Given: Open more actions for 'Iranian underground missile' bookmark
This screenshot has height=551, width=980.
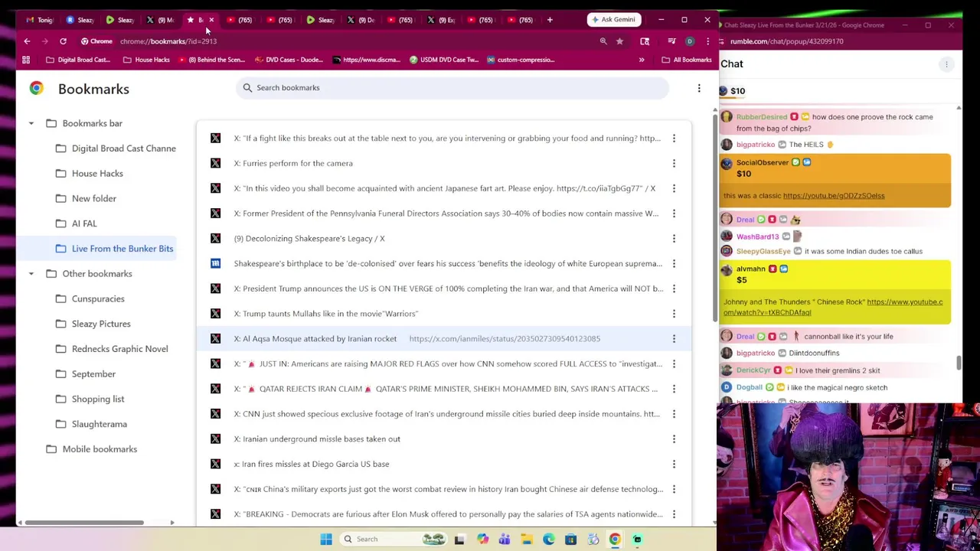Looking at the screenshot, I should 674,439.
